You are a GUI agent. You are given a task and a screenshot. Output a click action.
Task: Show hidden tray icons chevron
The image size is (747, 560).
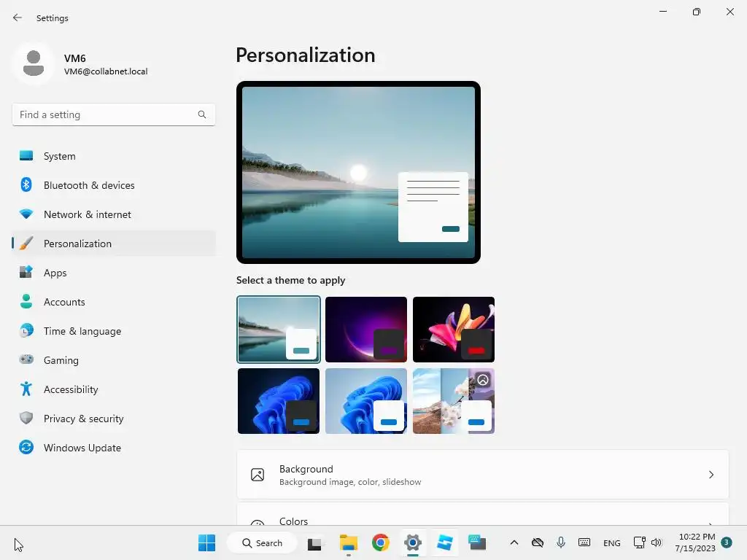514,542
